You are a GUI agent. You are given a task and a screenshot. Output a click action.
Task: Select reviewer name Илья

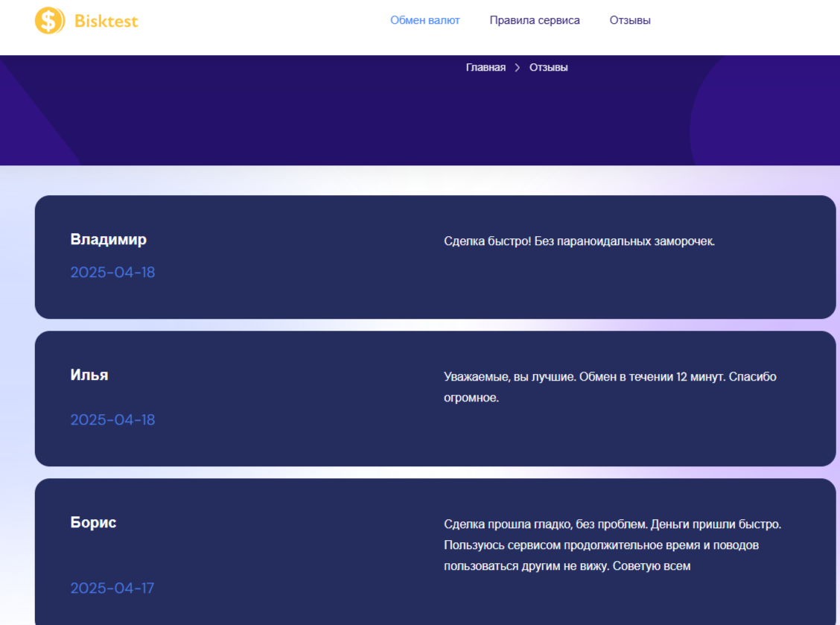89,375
